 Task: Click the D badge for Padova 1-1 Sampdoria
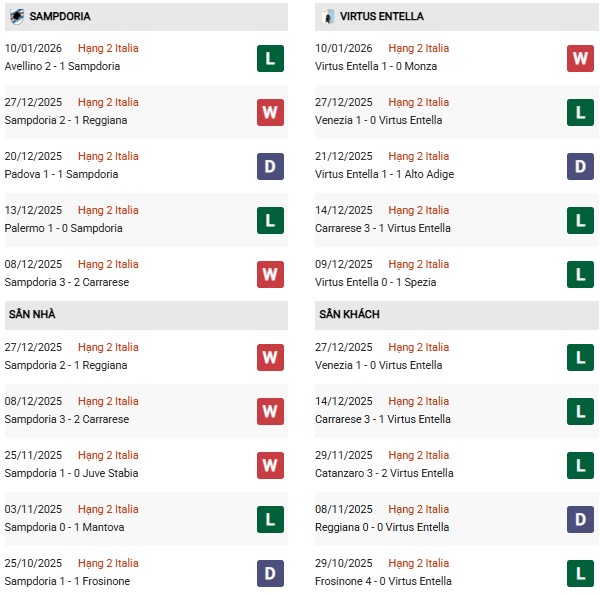pos(270,166)
